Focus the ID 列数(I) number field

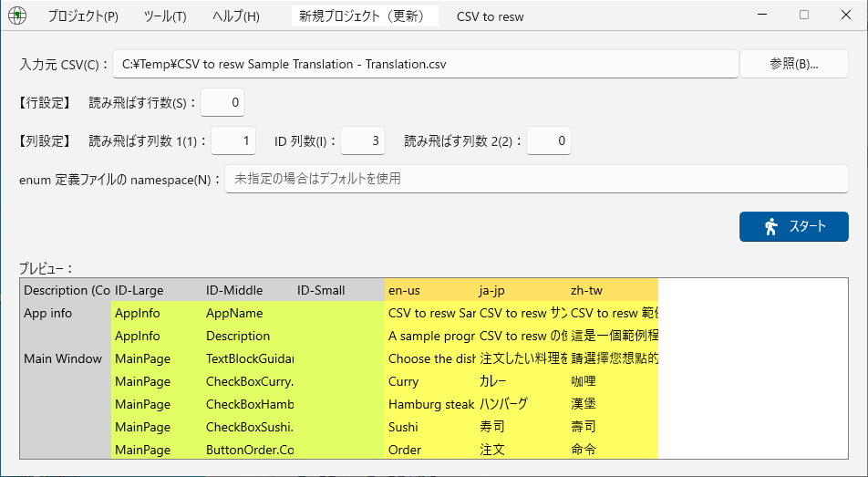(363, 140)
